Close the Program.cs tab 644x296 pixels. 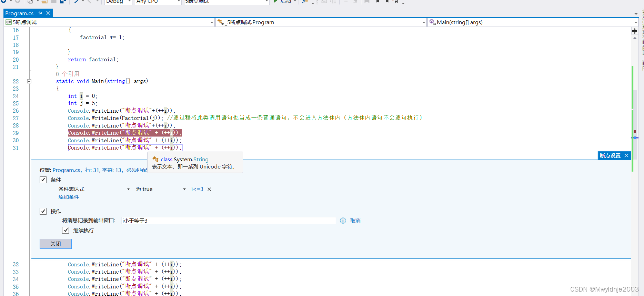[48, 13]
